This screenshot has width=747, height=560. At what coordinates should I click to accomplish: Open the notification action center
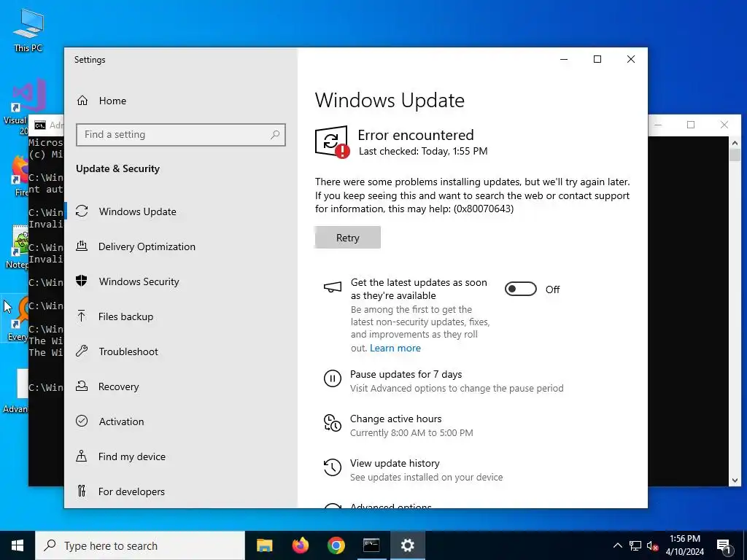pos(724,545)
